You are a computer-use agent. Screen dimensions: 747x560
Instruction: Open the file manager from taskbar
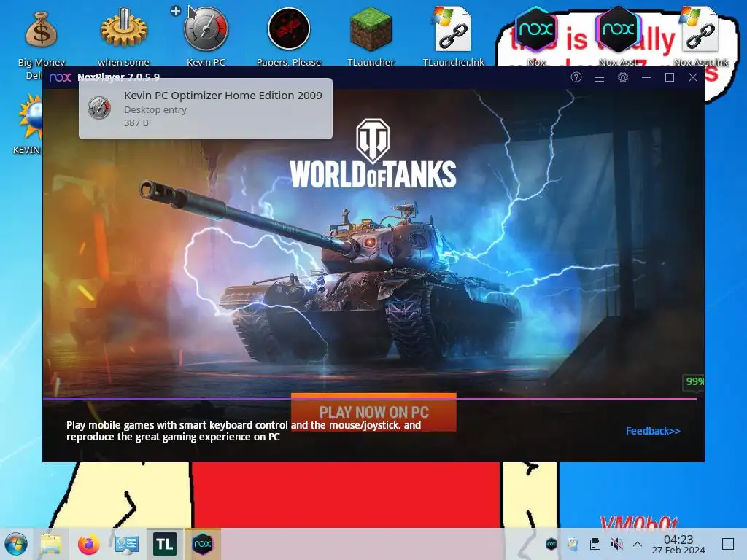[x=51, y=544]
